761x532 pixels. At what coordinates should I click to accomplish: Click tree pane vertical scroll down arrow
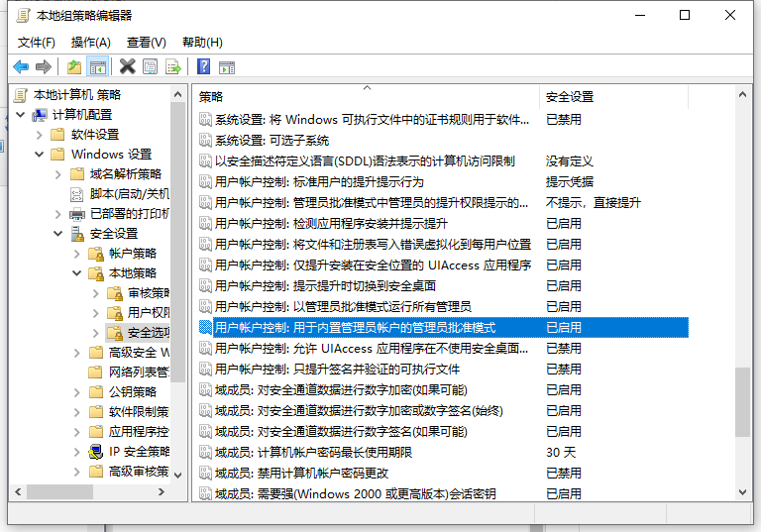click(x=177, y=476)
